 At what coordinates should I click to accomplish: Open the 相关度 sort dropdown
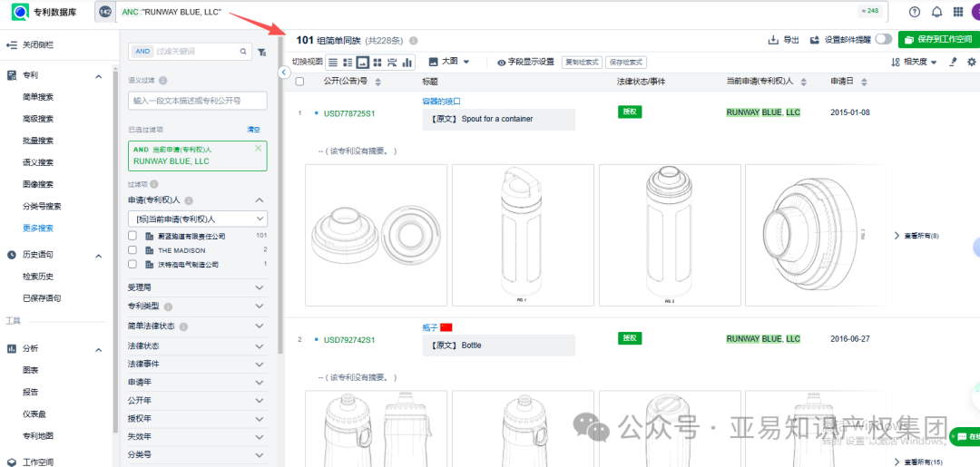tap(914, 62)
